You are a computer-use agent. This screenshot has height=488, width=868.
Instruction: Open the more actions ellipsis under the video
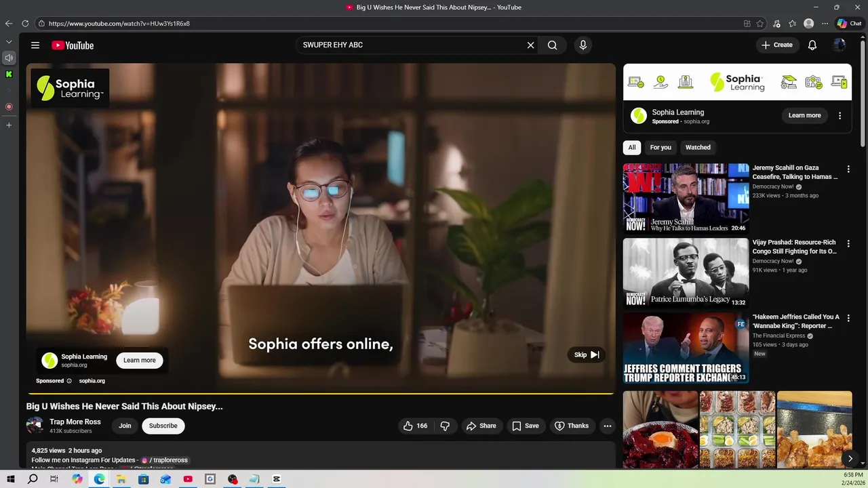pos(608,426)
